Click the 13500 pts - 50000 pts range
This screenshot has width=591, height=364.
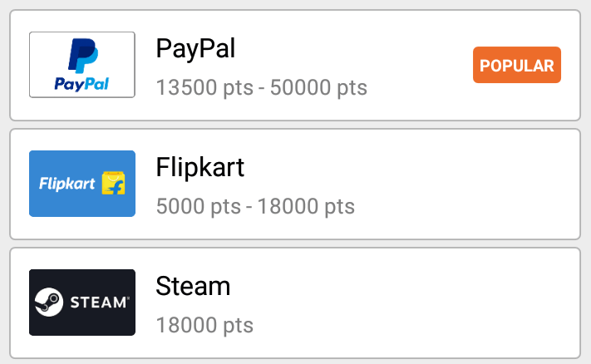click(x=261, y=87)
